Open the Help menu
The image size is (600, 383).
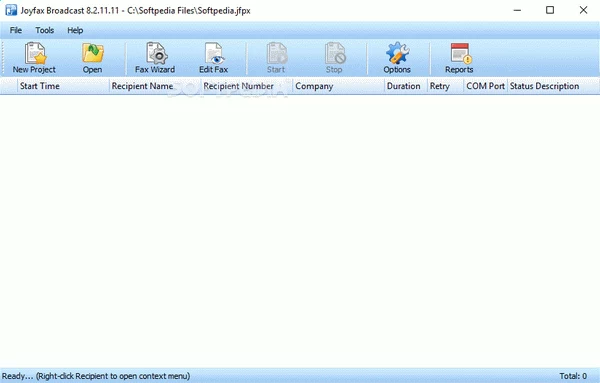pos(75,30)
